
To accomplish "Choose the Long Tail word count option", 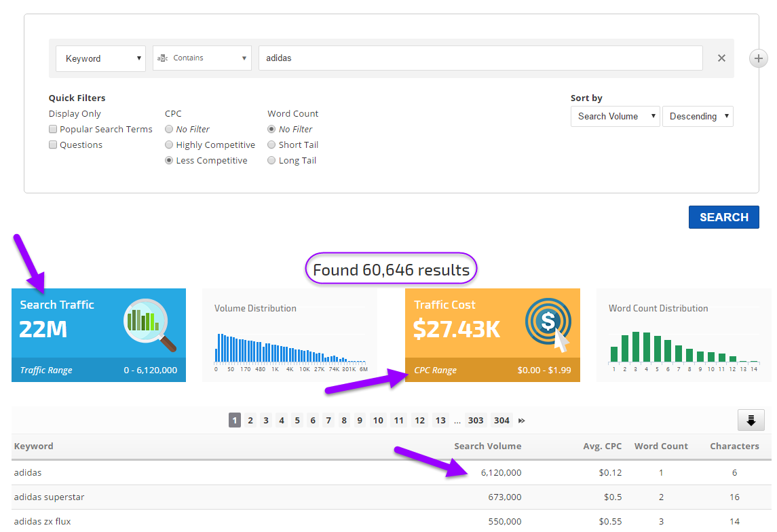I will click(272, 161).
